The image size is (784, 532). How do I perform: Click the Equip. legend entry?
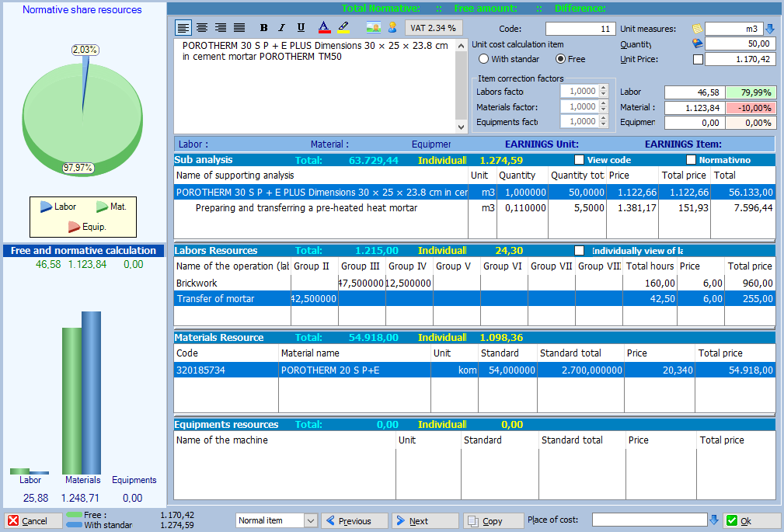click(x=87, y=227)
